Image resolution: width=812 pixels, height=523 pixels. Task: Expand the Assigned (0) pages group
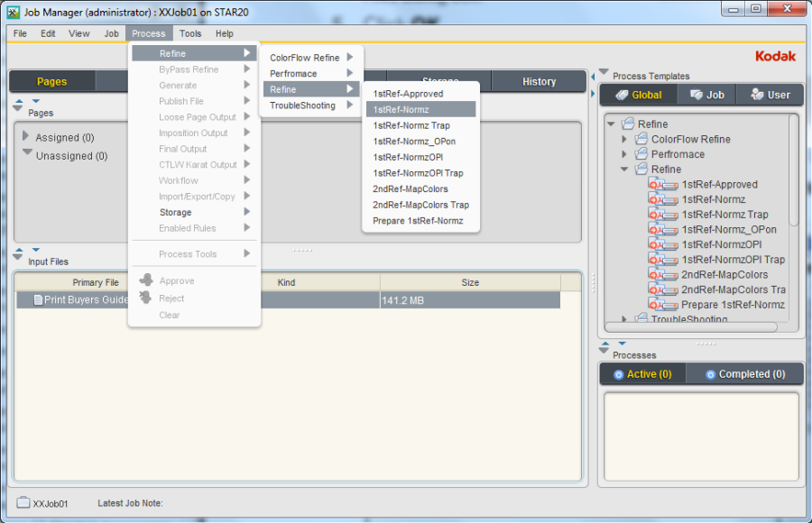25,137
